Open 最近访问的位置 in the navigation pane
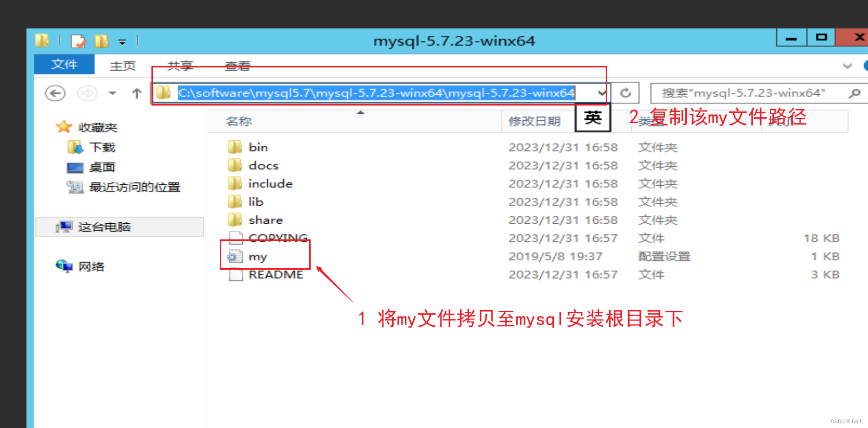This screenshot has width=868, height=428. click(x=135, y=187)
